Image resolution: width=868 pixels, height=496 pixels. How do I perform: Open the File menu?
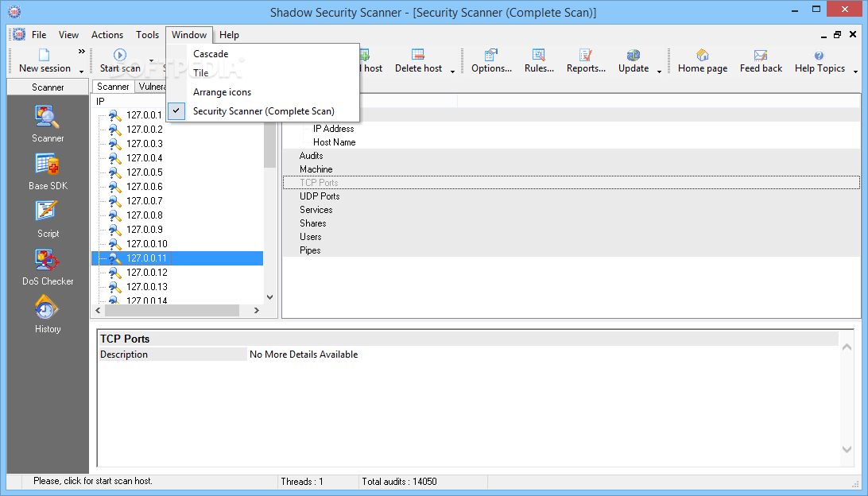[x=39, y=35]
